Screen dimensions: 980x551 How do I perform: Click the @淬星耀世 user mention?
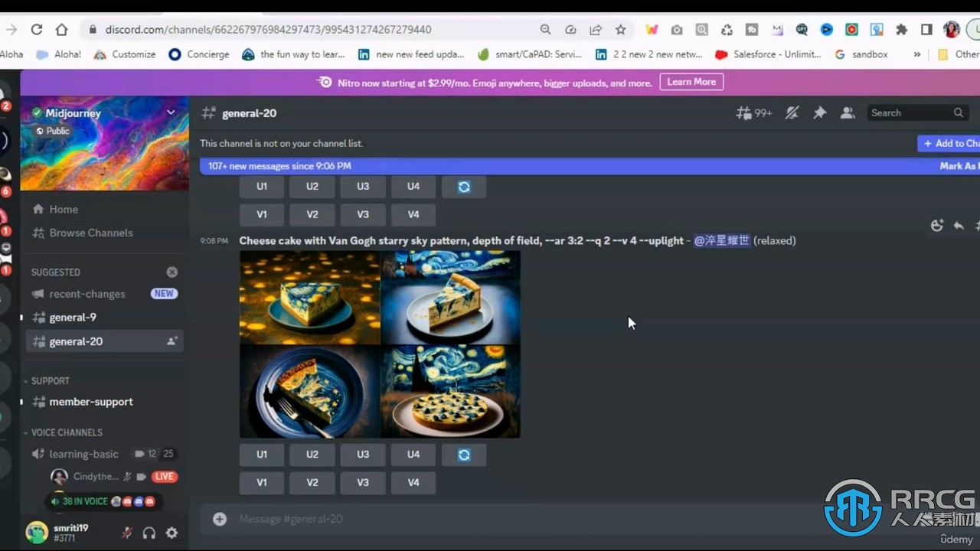coord(721,240)
